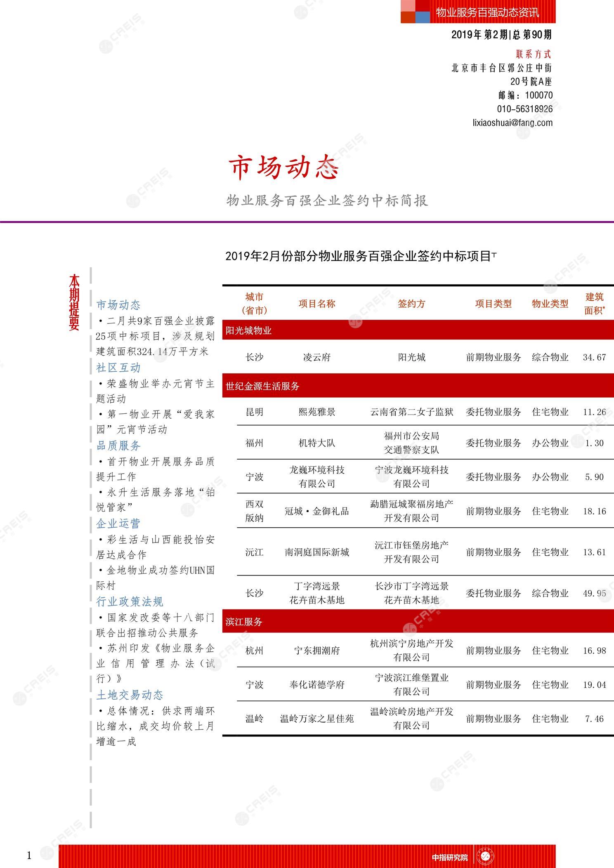The width and height of the screenshot is (614, 868).
Task: Click the sidebar item 金地物业成功签约UHN国际村
Action: (156, 578)
